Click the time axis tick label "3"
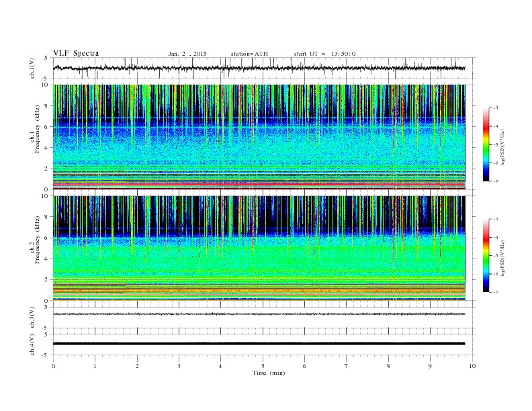The image size is (532, 411). point(179,366)
